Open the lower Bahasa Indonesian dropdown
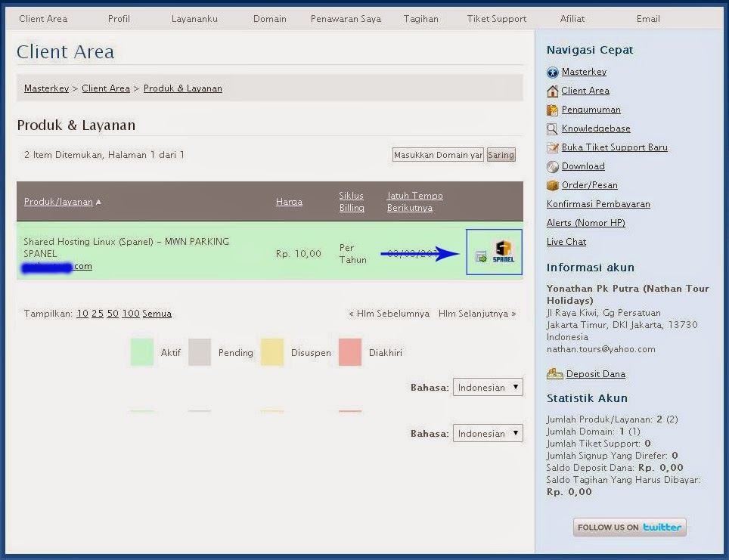The width and height of the screenshot is (729, 560). click(488, 433)
